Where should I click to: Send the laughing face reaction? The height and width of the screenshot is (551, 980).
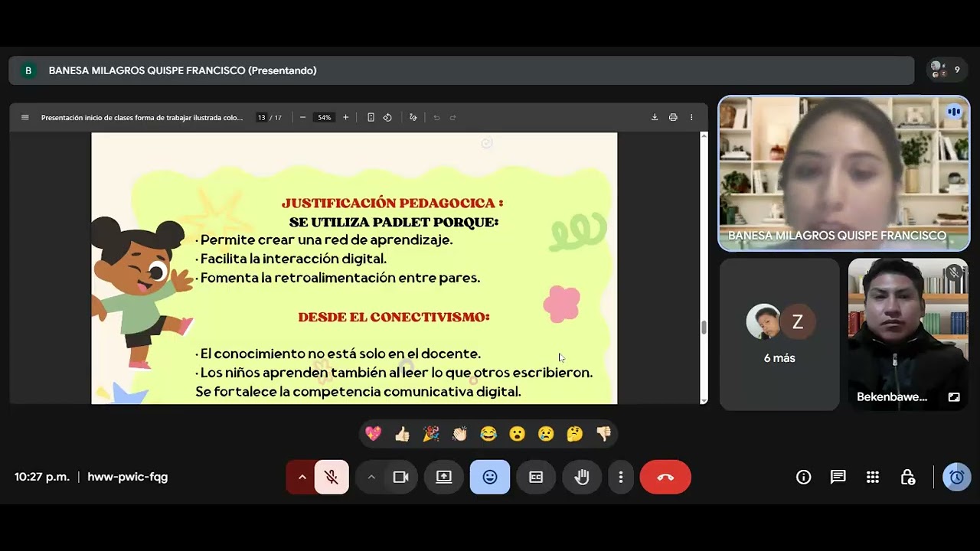(488, 434)
